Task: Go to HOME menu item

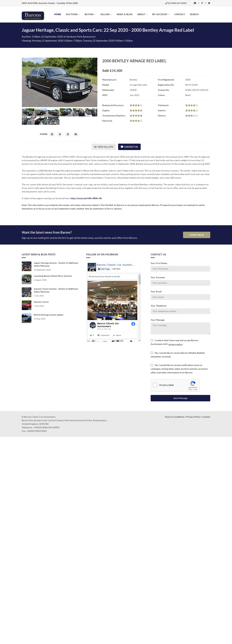Action: coord(58,14)
